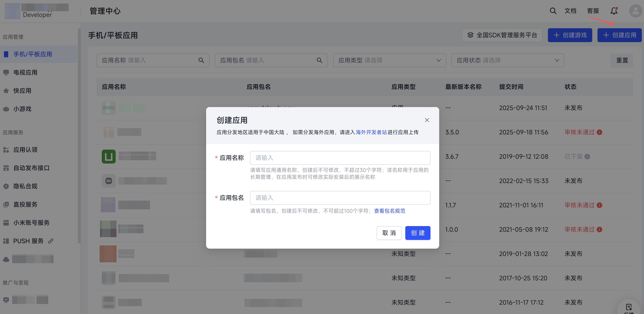The image size is (644, 314).
Task: Click the user avatar icon
Action: pos(635,11)
